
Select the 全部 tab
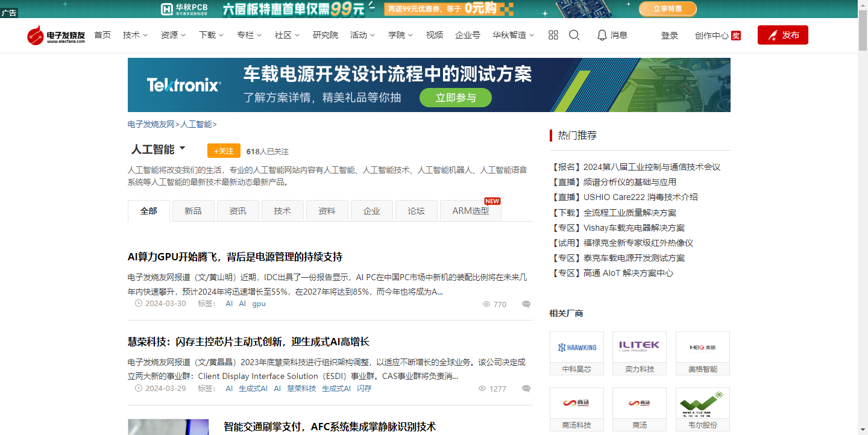click(x=149, y=211)
